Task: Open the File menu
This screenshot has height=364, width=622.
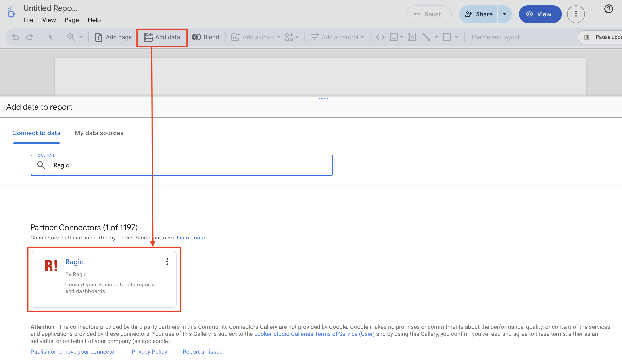Action: [29, 20]
